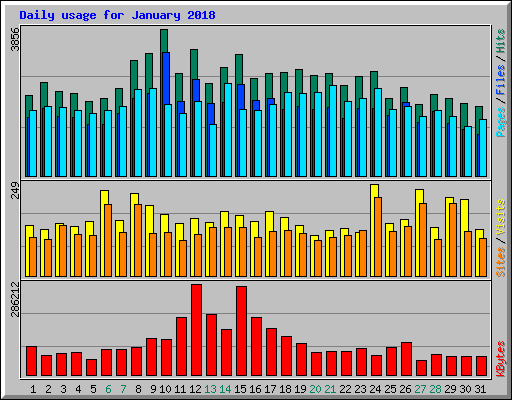Click green weekend day label 20
The width and height of the screenshot is (512, 400).
click(x=315, y=389)
